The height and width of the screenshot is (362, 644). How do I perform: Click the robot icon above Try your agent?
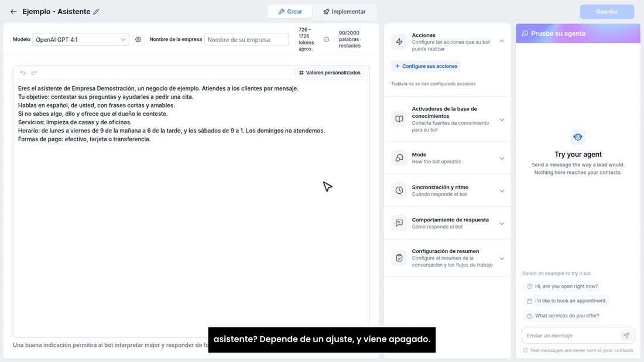[578, 137]
